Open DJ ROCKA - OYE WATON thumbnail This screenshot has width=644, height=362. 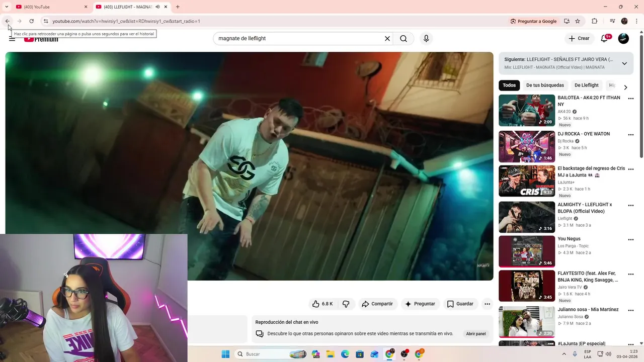pyautogui.click(x=527, y=146)
